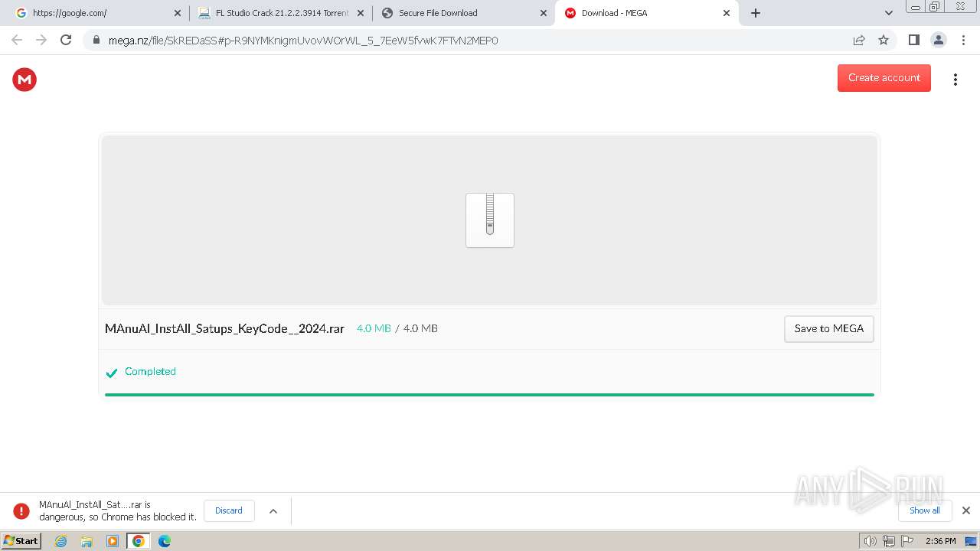Go forward to next page
980x551 pixels.
tap(41, 40)
